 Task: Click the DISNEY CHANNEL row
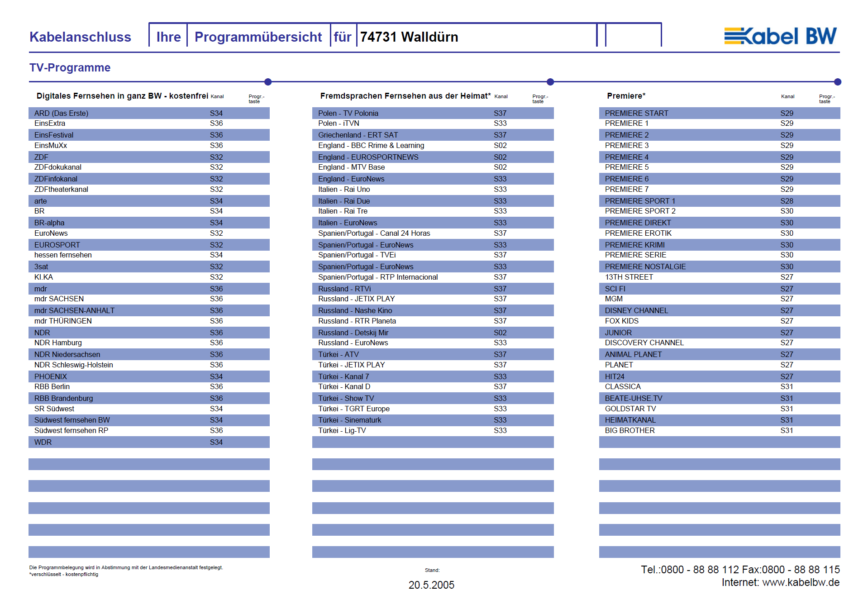[x=719, y=310]
